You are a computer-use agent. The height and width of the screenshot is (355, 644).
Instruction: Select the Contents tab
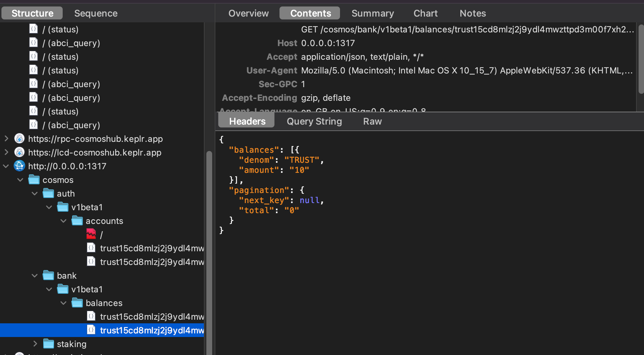coord(310,13)
